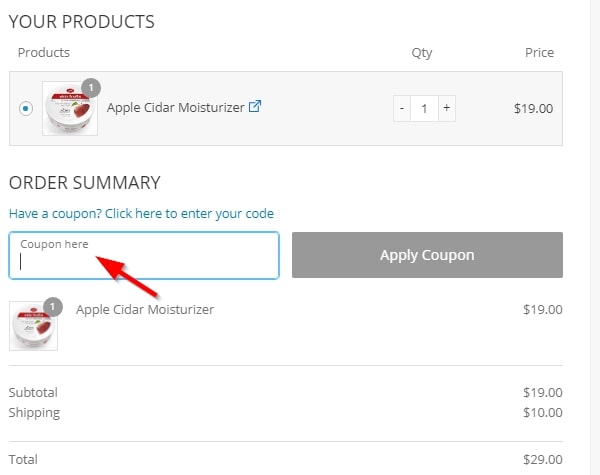The width and height of the screenshot is (600, 475).
Task: Select the Apple Cidar Moisturizer radio button
Action: coord(25,108)
